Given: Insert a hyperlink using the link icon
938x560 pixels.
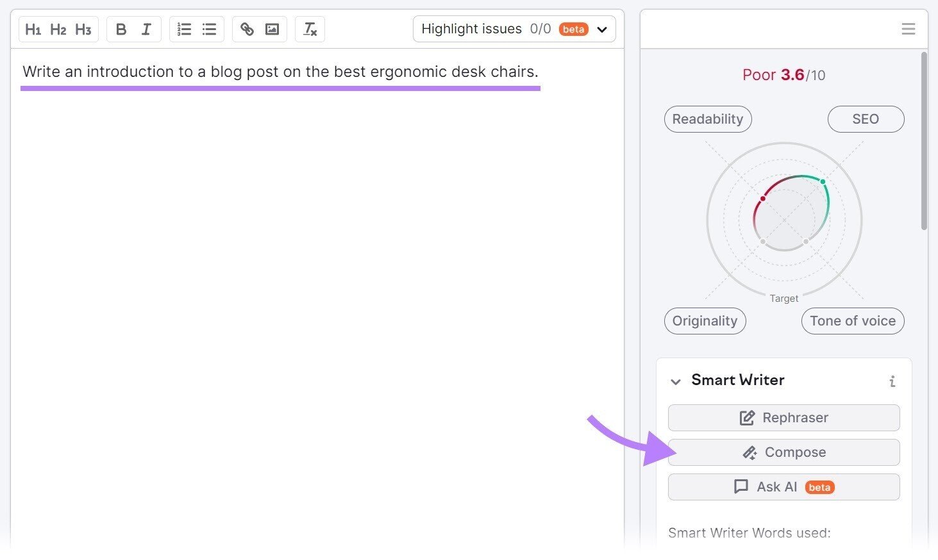Looking at the screenshot, I should tap(247, 29).
